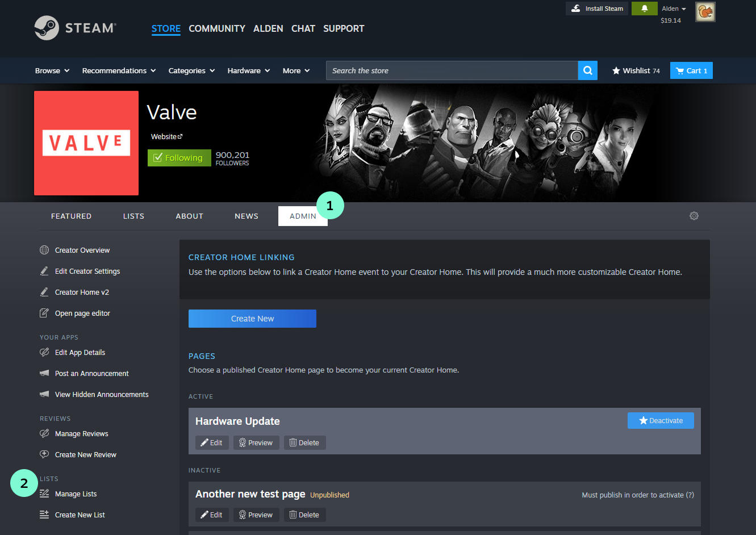Screen dimensions: 756x535
Task: Toggle the Following button for Valve
Action: (x=179, y=158)
